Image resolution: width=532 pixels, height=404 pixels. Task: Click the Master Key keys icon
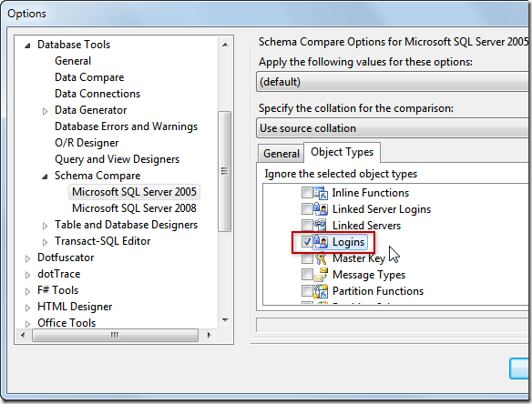321,258
